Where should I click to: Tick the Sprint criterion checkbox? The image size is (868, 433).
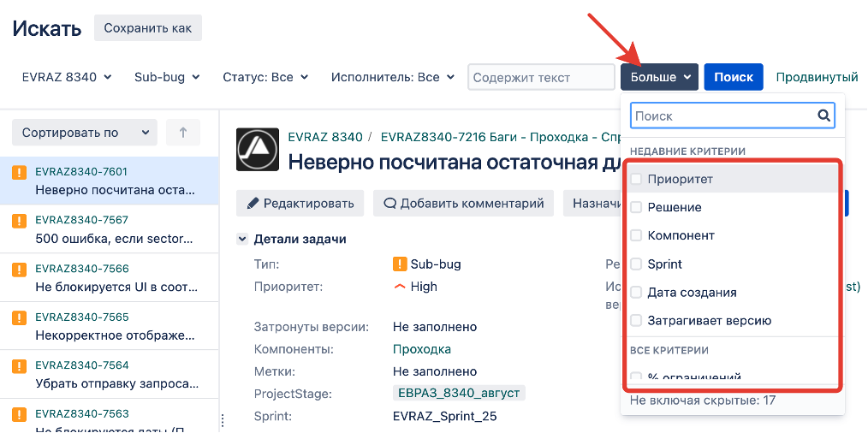(637, 264)
